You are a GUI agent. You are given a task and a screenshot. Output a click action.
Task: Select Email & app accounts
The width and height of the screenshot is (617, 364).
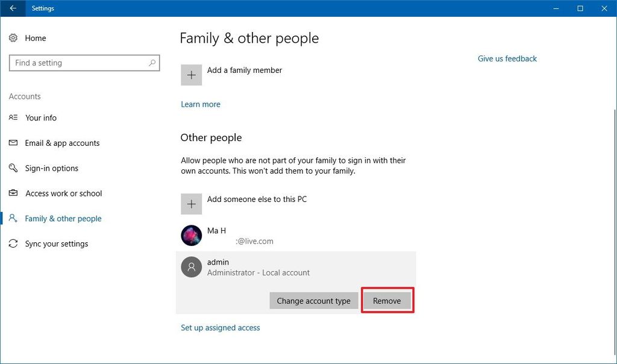point(62,143)
